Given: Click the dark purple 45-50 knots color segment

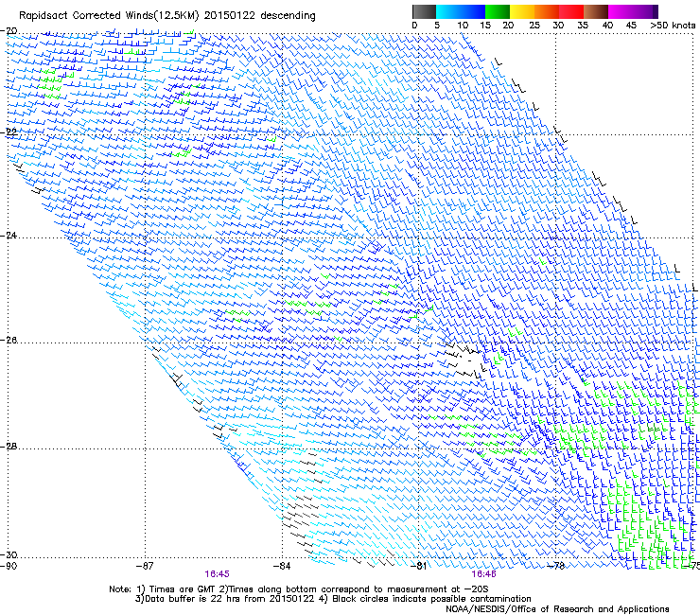Looking at the screenshot, I should 645,11.
